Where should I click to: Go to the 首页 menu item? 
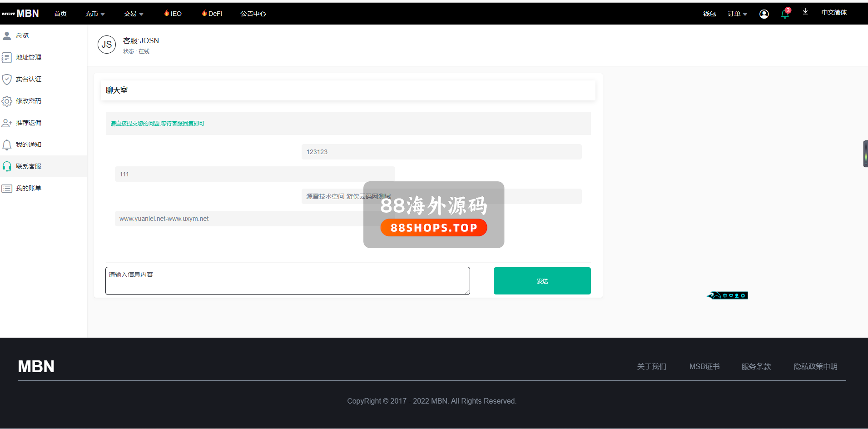point(60,14)
